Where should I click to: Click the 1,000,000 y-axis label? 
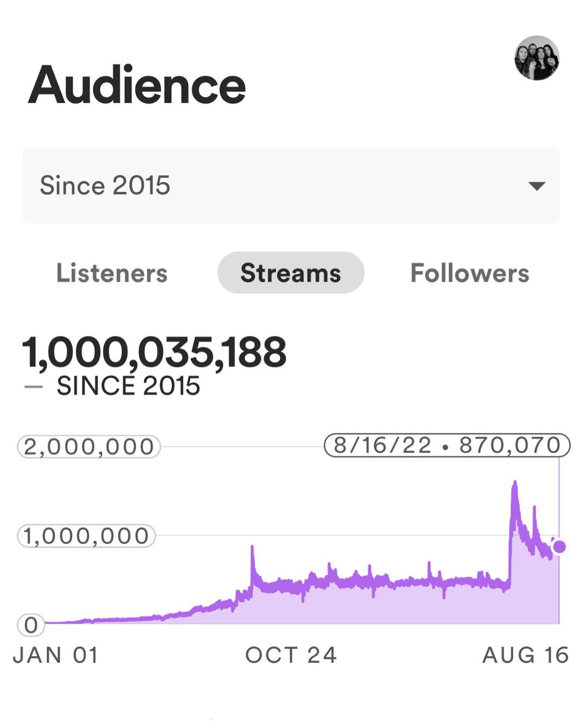coord(86,536)
